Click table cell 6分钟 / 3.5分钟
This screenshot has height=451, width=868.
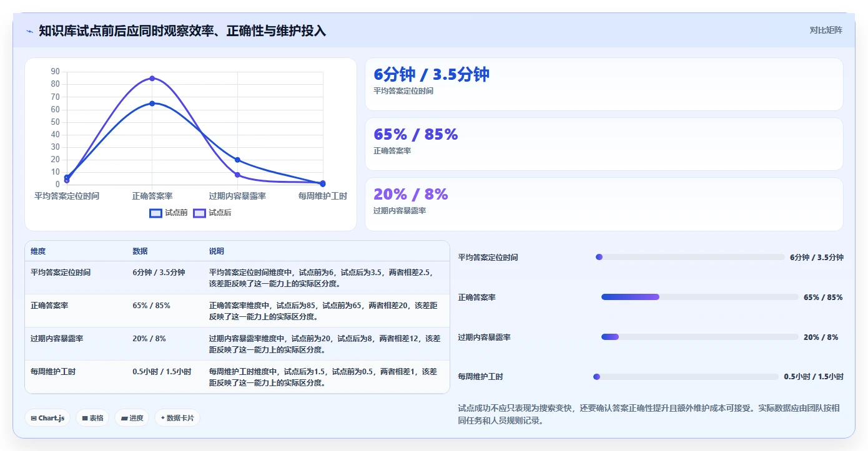pos(159,273)
